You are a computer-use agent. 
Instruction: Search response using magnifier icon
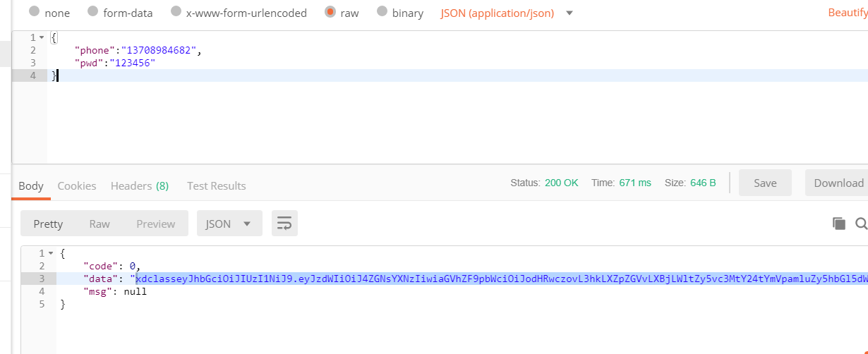click(861, 224)
